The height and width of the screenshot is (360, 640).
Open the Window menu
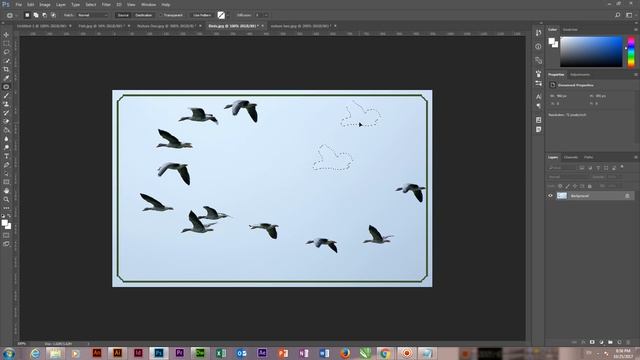click(x=148, y=4)
